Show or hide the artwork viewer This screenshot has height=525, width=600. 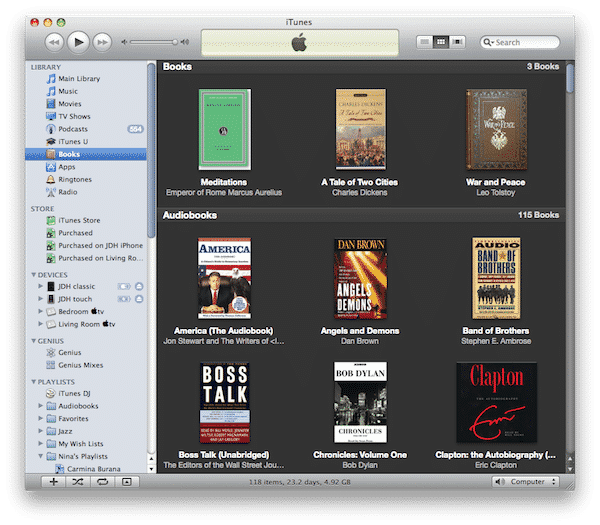127,482
